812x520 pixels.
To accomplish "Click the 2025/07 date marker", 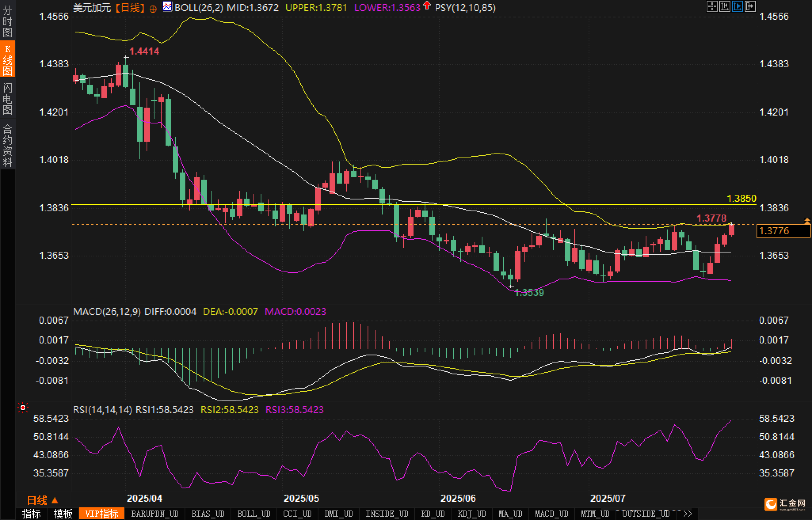I will point(608,498).
